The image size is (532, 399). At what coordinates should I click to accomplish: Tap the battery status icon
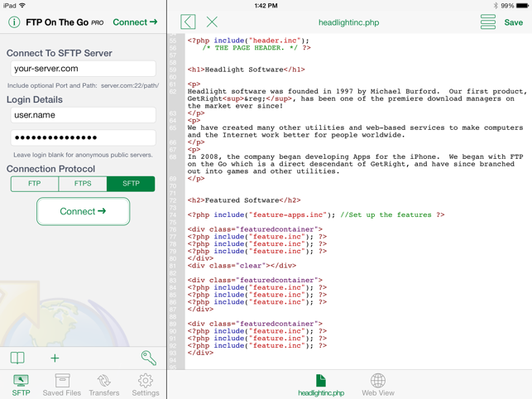coord(523,6)
